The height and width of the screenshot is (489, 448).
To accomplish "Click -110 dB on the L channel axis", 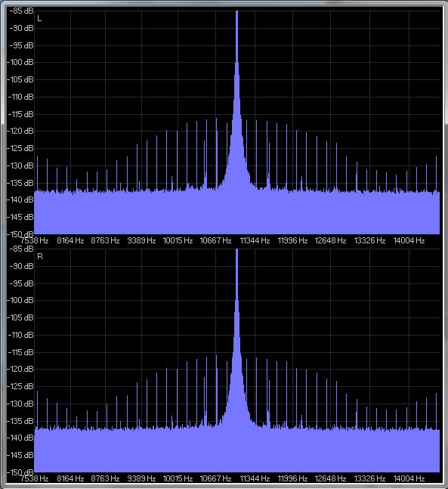I will click(20, 97).
